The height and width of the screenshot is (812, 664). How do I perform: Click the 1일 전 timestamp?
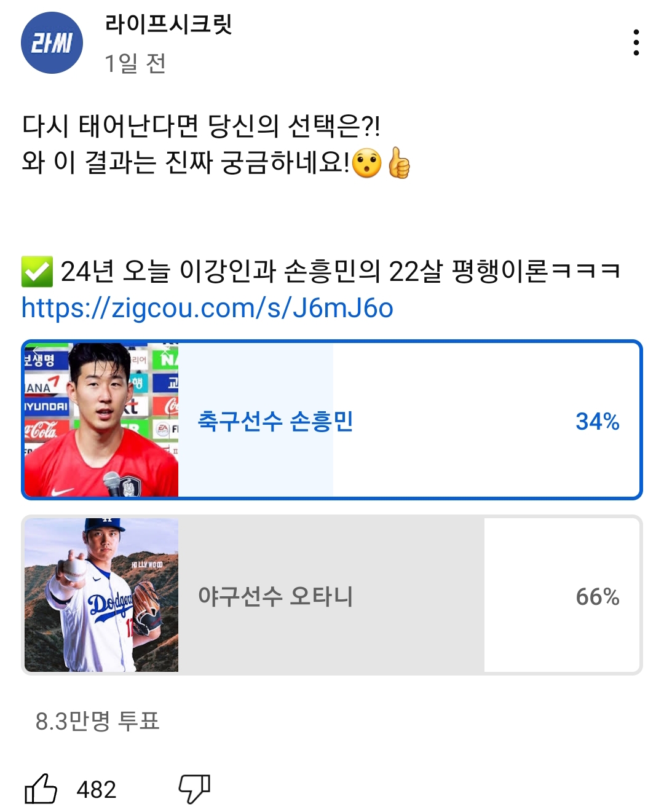(135, 63)
